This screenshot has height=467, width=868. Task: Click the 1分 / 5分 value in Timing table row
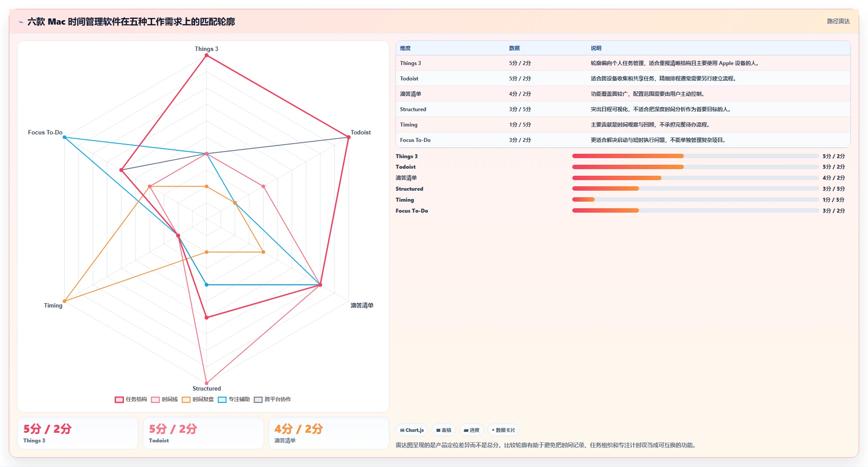point(520,125)
